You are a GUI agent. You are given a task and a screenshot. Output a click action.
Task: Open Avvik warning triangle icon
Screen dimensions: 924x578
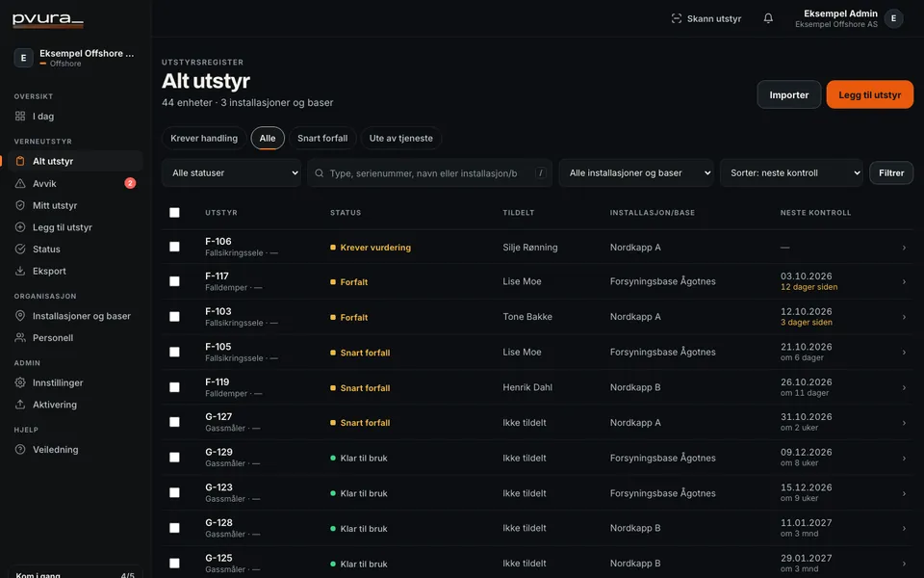point(20,183)
